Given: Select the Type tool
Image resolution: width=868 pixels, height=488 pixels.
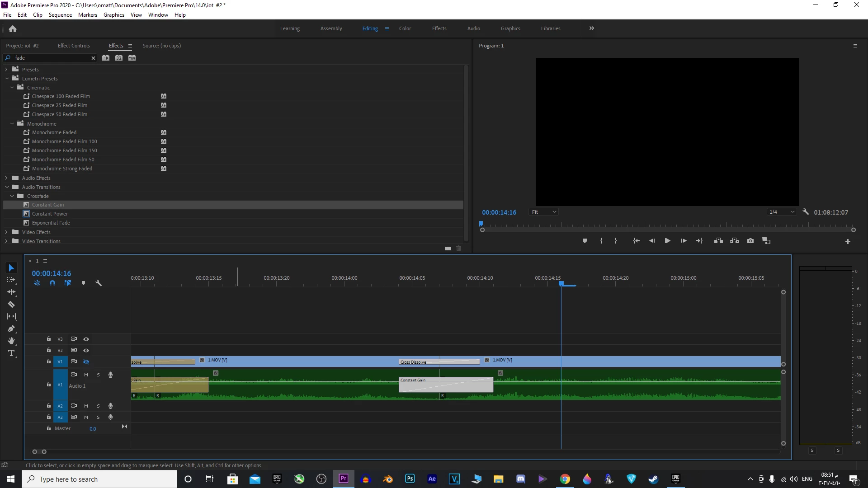Looking at the screenshot, I should point(11,353).
